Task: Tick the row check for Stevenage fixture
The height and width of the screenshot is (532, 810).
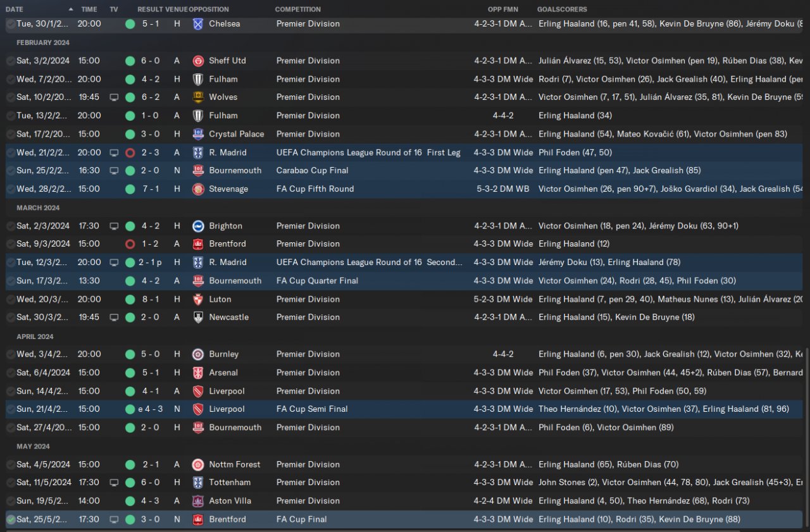Action: (x=10, y=189)
